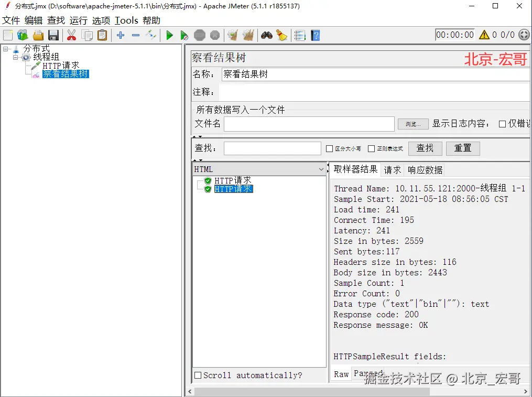The image size is (532, 397).
Task: Select the first HTTP请求 result
Action: [x=233, y=180]
